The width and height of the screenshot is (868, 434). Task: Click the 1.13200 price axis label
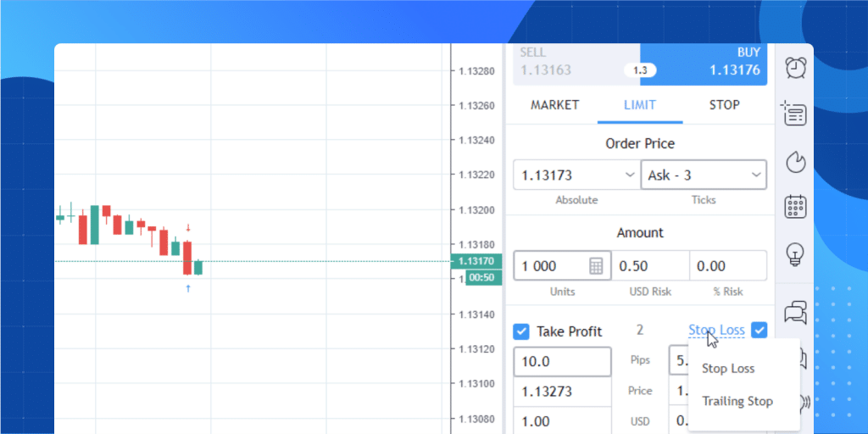point(476,210)
